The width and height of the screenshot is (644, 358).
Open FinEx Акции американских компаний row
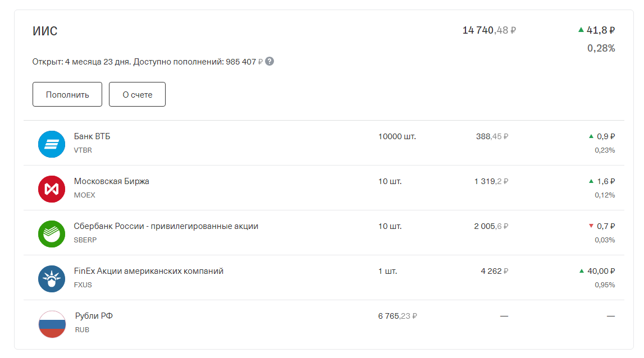click(x=148, y=271)
